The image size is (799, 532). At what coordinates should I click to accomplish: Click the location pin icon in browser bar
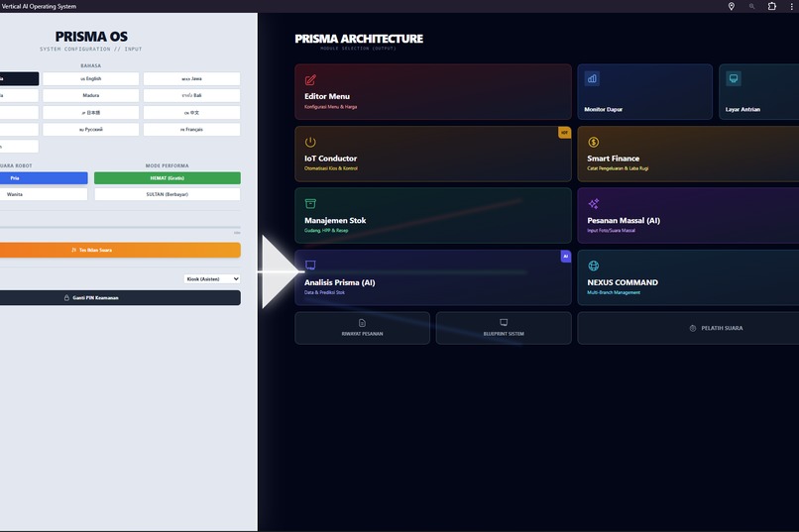coord(732,6)
